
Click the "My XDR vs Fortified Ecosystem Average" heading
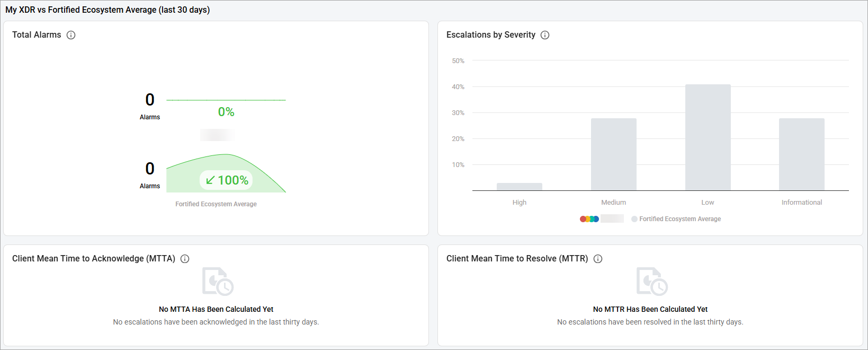(x=108, y=10)
